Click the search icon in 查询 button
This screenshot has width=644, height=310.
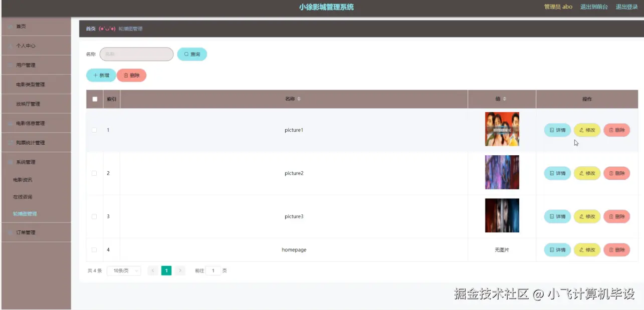pos(186,54)
